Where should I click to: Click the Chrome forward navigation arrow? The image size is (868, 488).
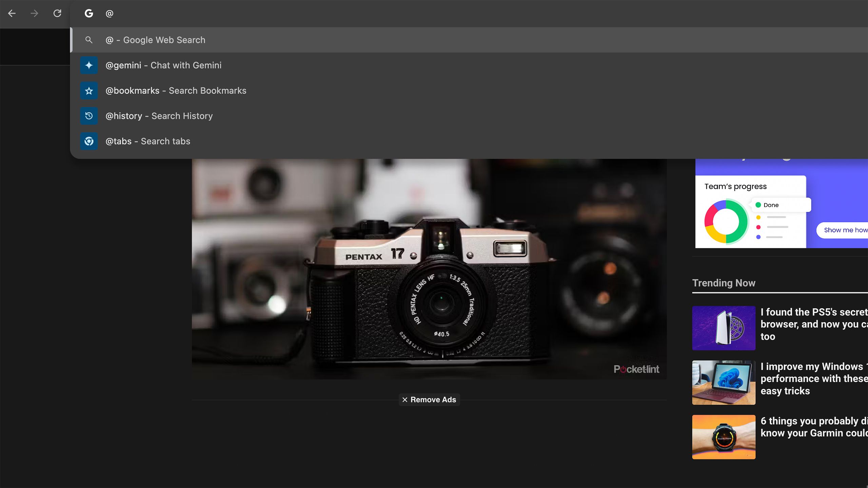point(34,13)
